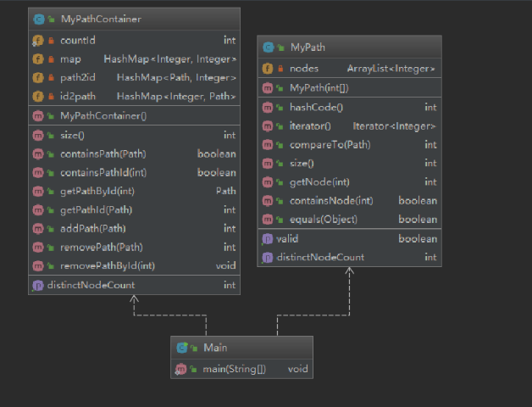Select the containsPathId(int) method name
532x407 pixels.
[x=103, y=173]
